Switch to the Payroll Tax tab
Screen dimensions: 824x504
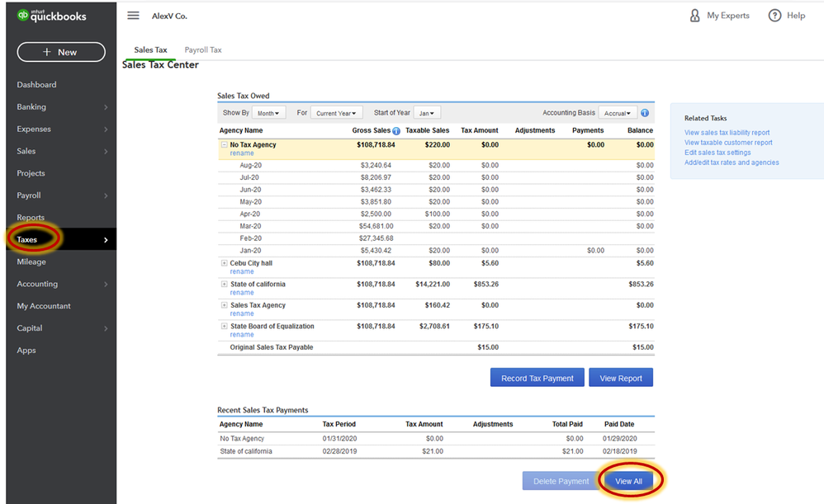203,49
